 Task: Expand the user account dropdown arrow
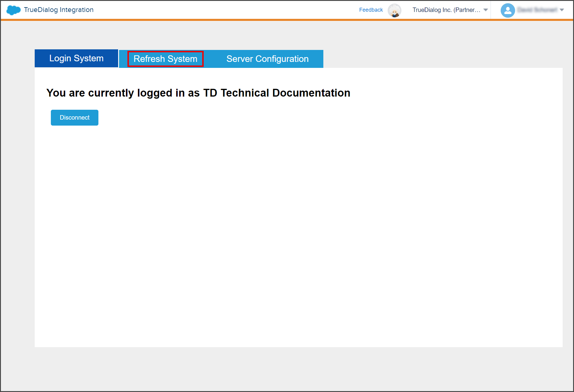562,10
